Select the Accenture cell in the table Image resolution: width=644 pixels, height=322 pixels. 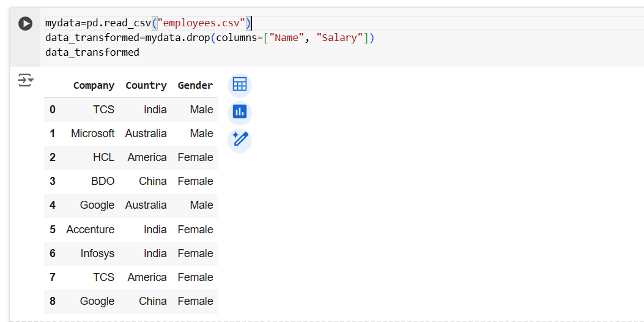[x=90, y=230]
